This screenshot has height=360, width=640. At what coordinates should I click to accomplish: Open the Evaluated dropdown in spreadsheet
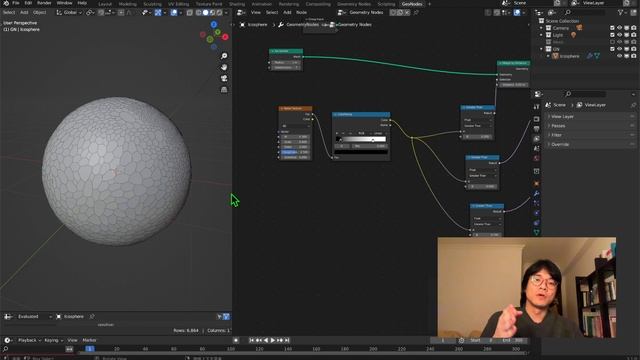coord(34,316)
